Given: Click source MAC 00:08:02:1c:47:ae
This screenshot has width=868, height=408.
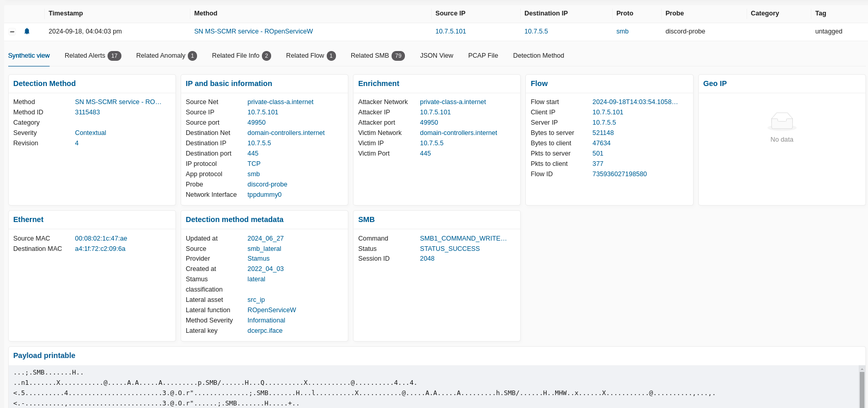Looking at the screenshot, I should click(101, 239).
